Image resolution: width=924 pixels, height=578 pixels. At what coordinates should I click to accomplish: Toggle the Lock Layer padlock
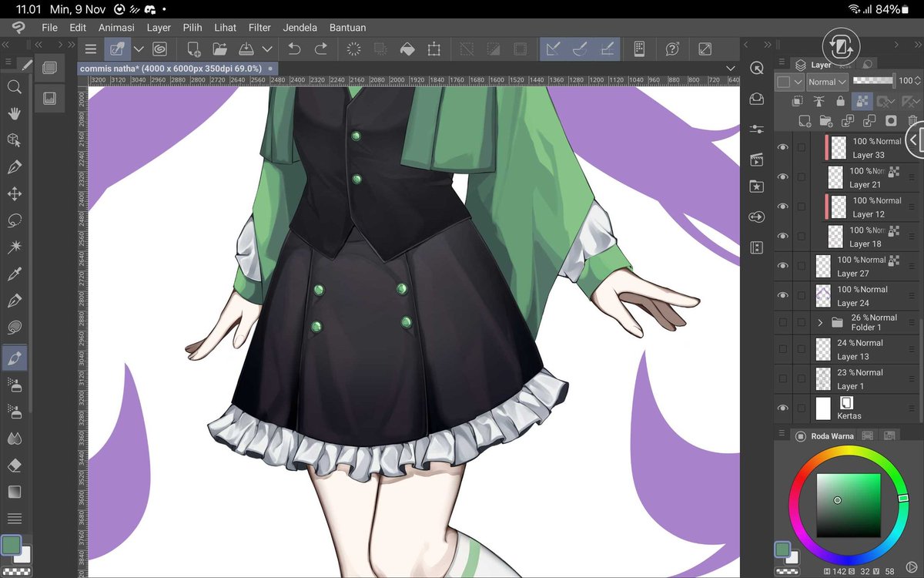tap(840, 101)
